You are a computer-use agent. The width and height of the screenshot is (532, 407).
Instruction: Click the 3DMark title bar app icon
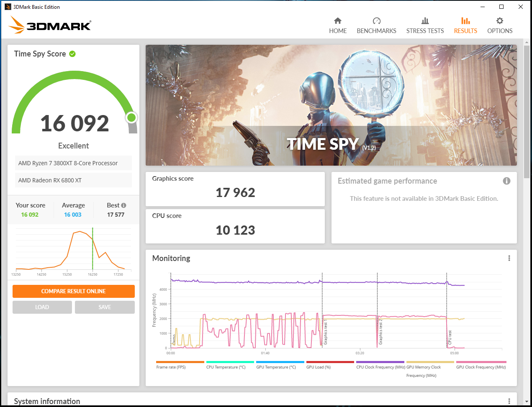tap(8, 7)
